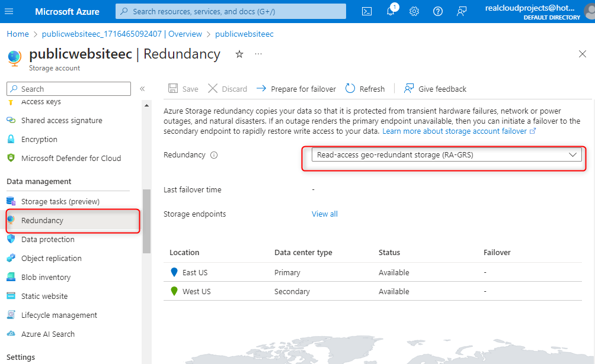Open Cloud Shell from the top bar
Image resolution: width=595 pixels, height=364 pixels.
(x=367, y=11)
